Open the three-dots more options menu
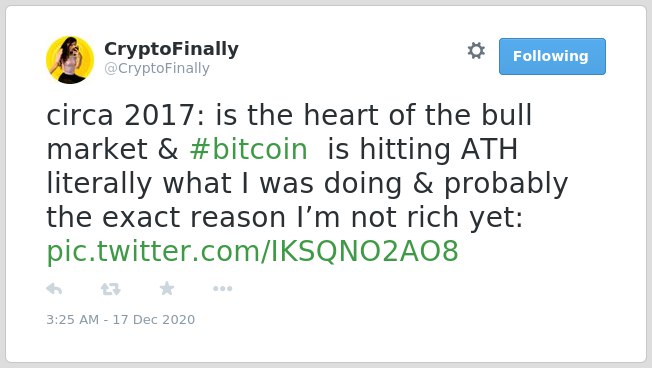Image resolution: width=652 pixels, height=368 pixels. 222,289
